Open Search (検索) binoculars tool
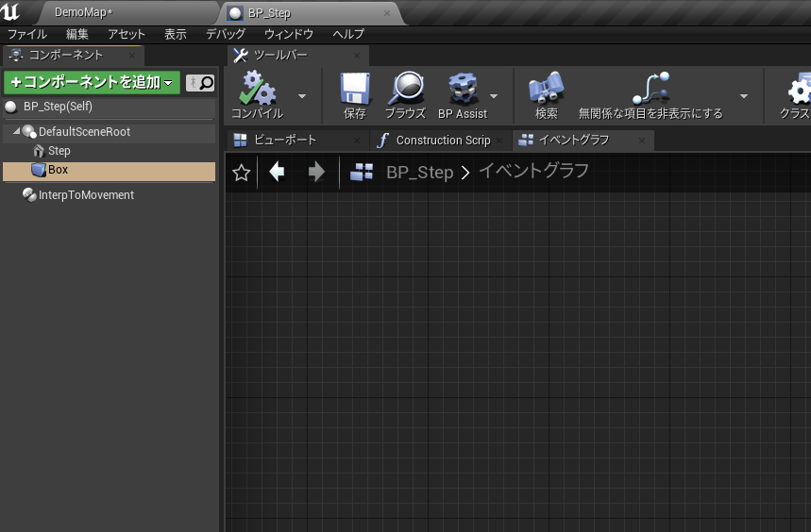This screenshot has height=532, width=811. click(547, 88)
